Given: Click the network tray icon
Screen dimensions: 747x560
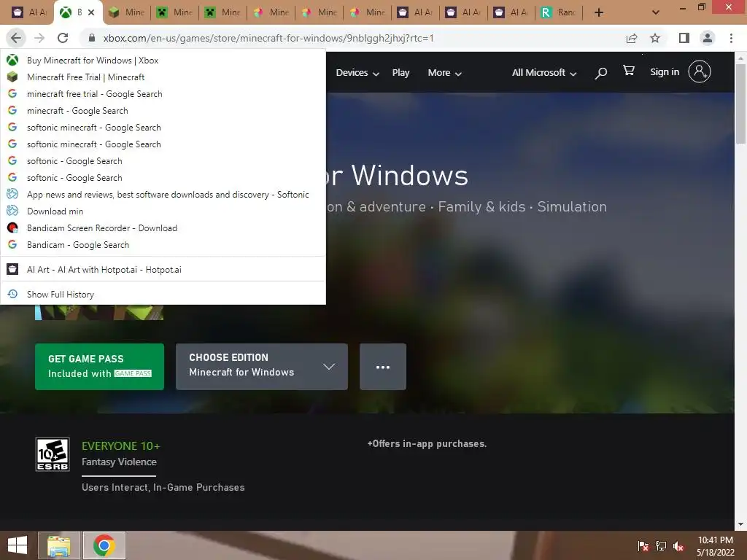Looking at the screenshot, I should [x=661, y=545].
